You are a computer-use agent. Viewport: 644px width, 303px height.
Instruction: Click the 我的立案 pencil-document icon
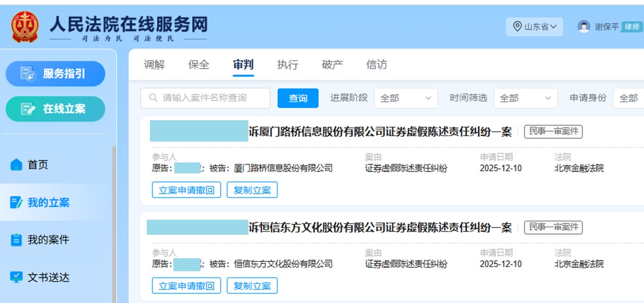coord(17,203)
